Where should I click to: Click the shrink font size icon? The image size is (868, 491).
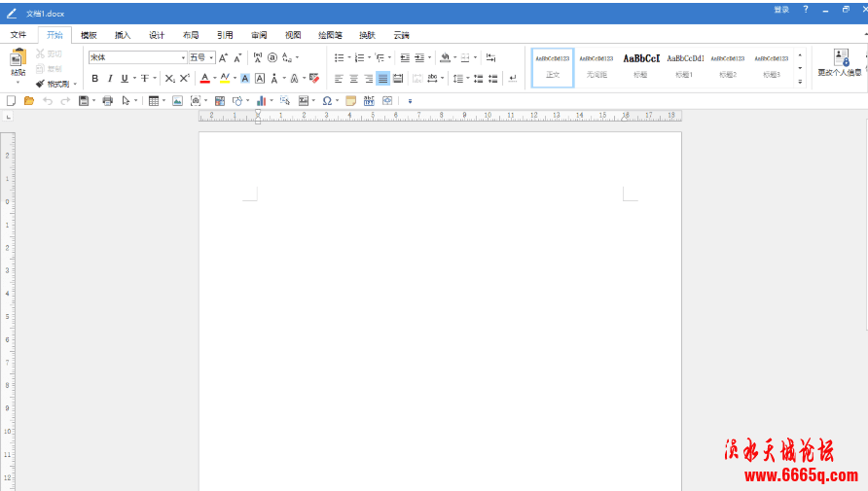(237, 57)
